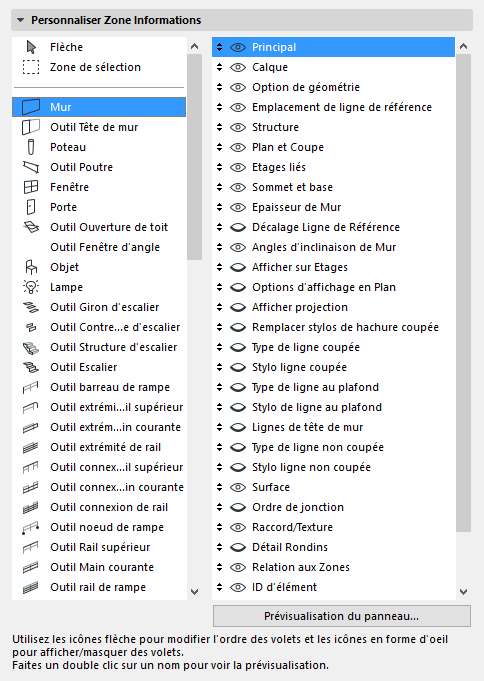Viewport: 484px width, 681px height.
Task: Toggle the eye for Afficher sur Etages
Action: 238,267
